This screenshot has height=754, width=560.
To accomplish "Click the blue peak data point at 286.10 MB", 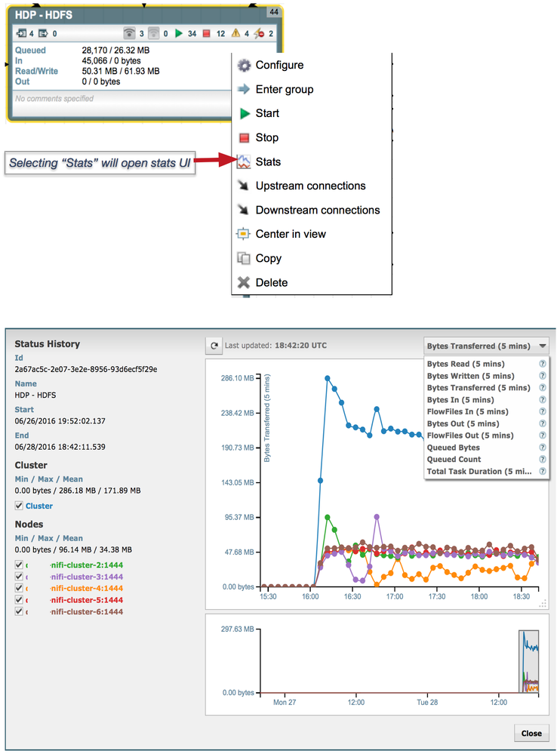I will point(328,378).
